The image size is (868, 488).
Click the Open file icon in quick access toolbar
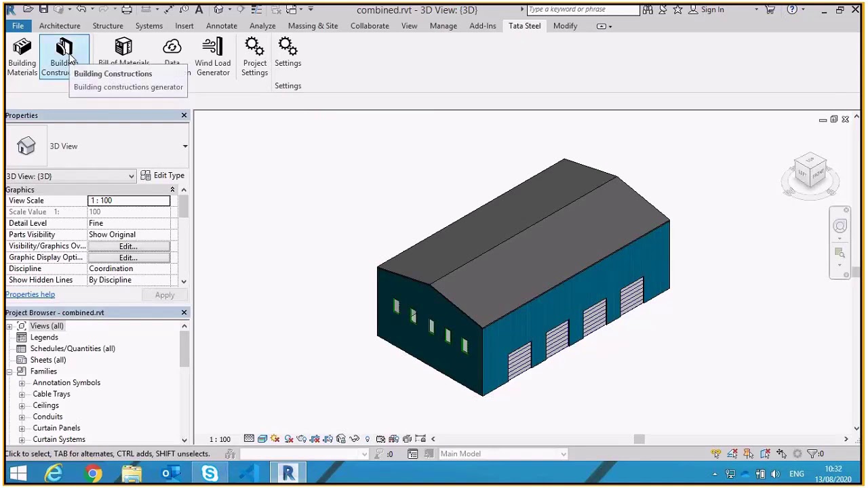pyautogui.click(x=28, y=9)
